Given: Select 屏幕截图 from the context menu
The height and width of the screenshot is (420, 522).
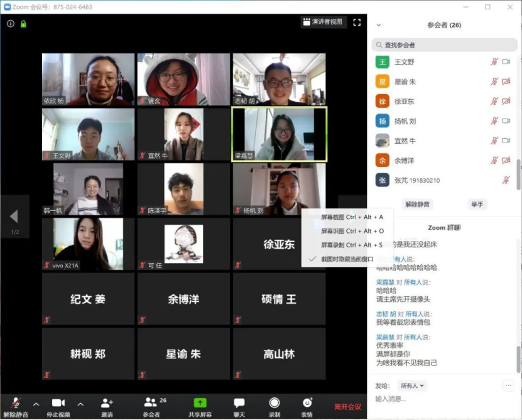Looking at the screenshot, I should coord(352,217).
